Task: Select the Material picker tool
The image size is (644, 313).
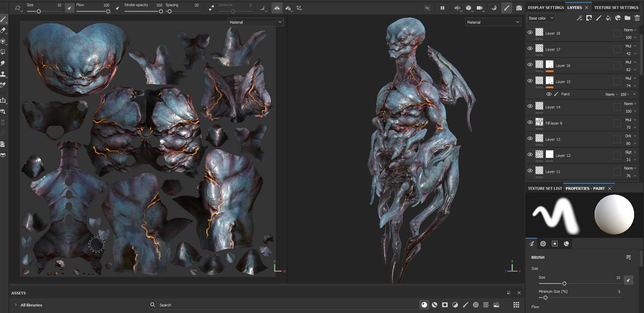Action: pos(3,85)
